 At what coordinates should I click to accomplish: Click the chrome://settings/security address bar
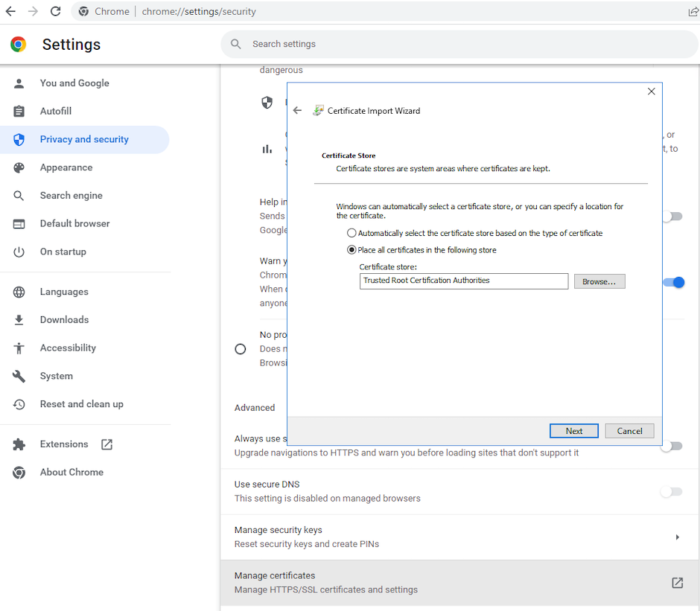click(199, 11)
